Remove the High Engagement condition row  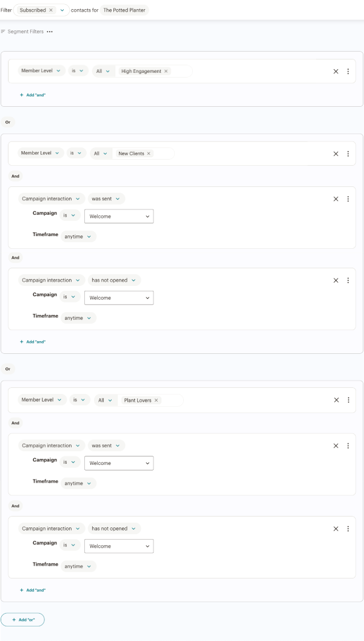coord(335,71)
